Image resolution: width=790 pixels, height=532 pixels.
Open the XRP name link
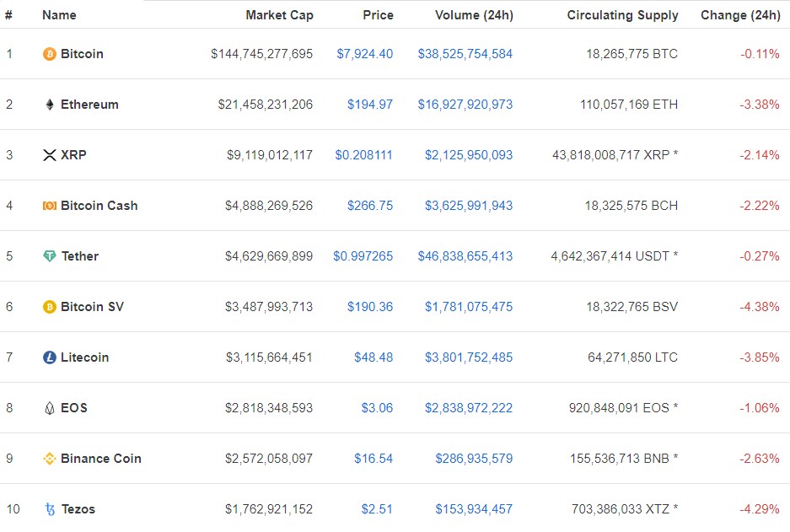[73, 155]
